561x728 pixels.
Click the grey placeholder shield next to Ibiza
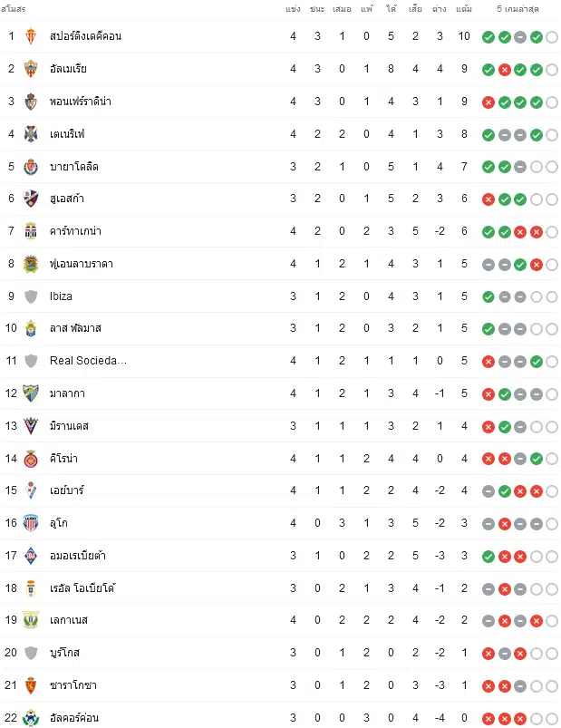[x=31, y=296]
